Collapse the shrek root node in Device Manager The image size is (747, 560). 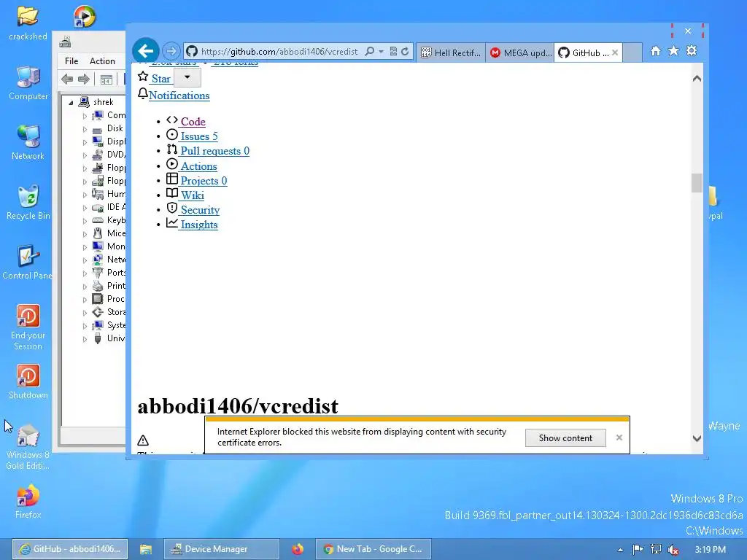[x=71, y=102]
